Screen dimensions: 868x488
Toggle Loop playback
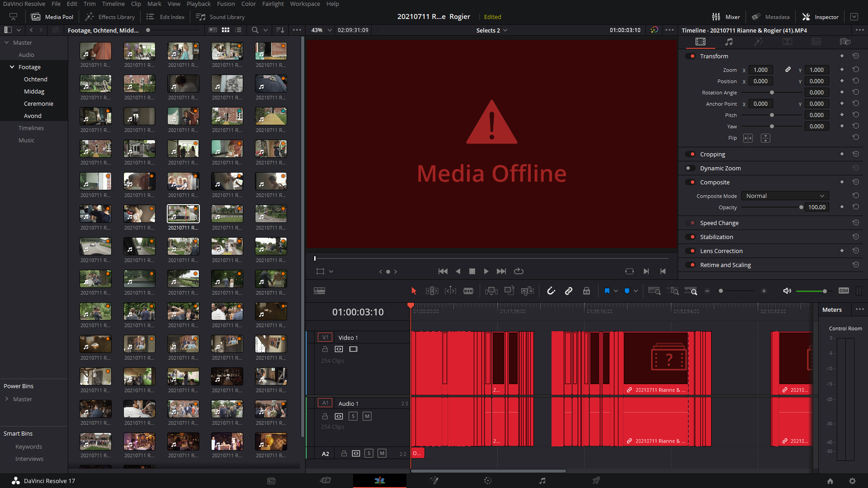point(519,272)
